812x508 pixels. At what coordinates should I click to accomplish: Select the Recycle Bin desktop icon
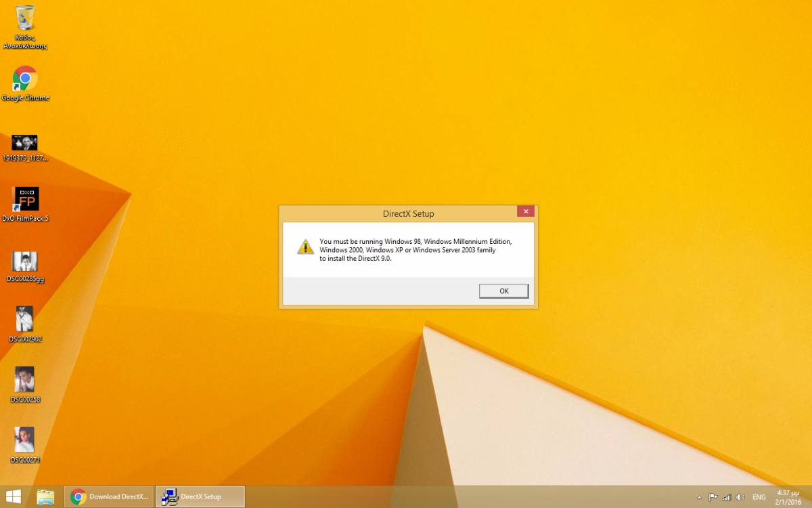point(25,28)
